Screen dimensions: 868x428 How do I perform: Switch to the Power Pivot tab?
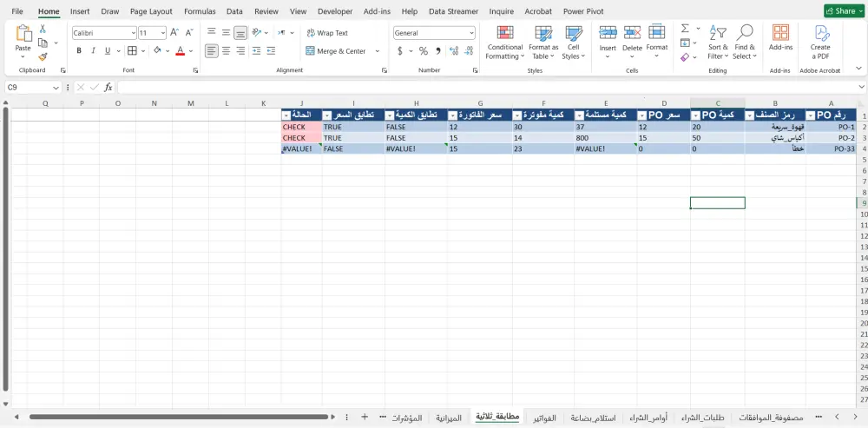coord(583,11)
